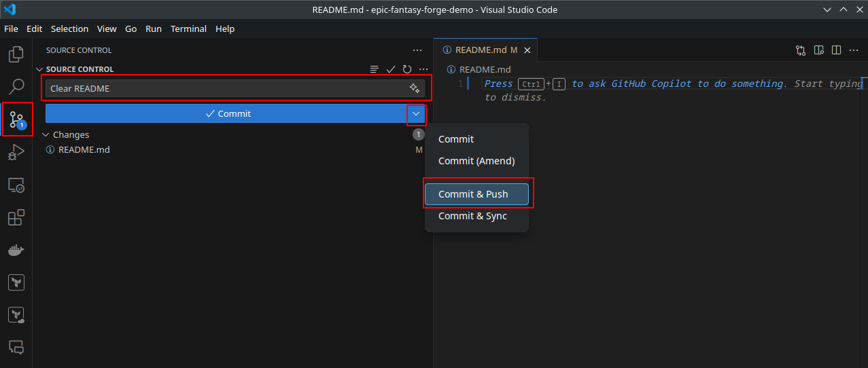
Task: Open the Edit menu
Action: [x=34, y=29]
